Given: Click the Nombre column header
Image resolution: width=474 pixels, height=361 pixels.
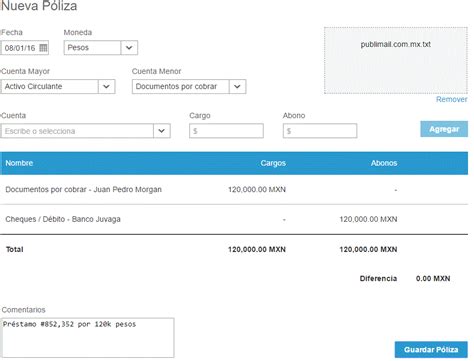Looking at the screenshot, I should [19, 163].
